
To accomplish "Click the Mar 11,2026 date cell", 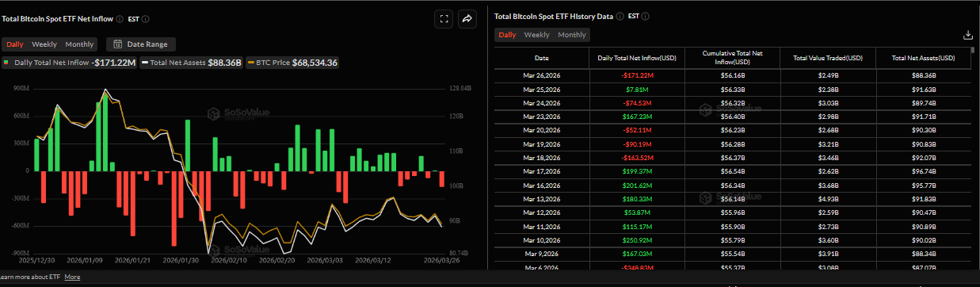I will tap(541, 227).
